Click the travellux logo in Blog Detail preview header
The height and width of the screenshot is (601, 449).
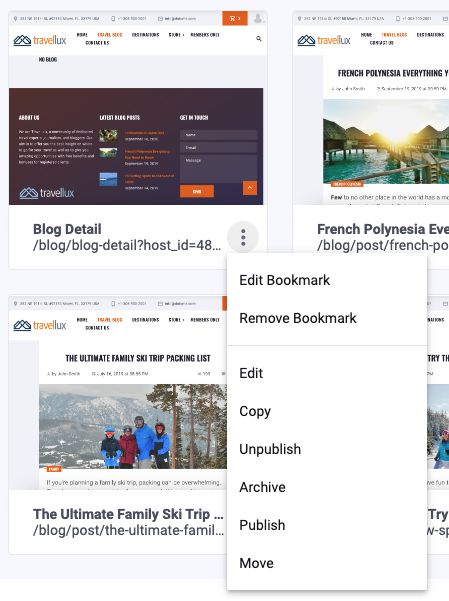click(x=40, y=40)
